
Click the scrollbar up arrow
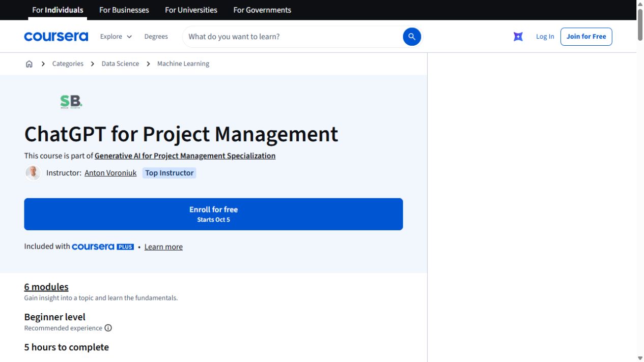[x=640, y=4]
